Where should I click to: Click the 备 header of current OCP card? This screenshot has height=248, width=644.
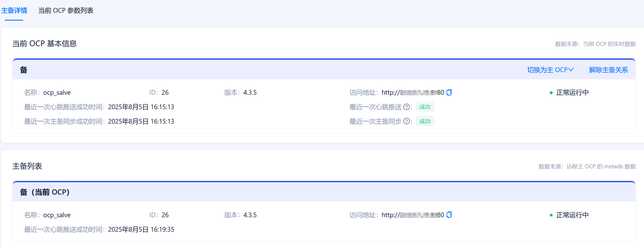click(23, 70)
